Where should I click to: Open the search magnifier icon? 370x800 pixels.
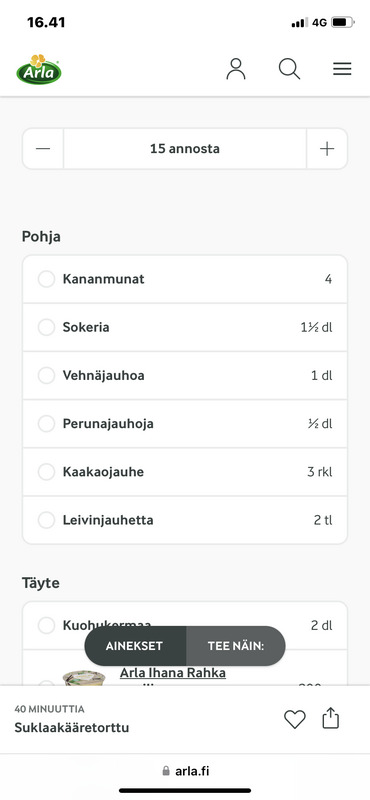289,69
